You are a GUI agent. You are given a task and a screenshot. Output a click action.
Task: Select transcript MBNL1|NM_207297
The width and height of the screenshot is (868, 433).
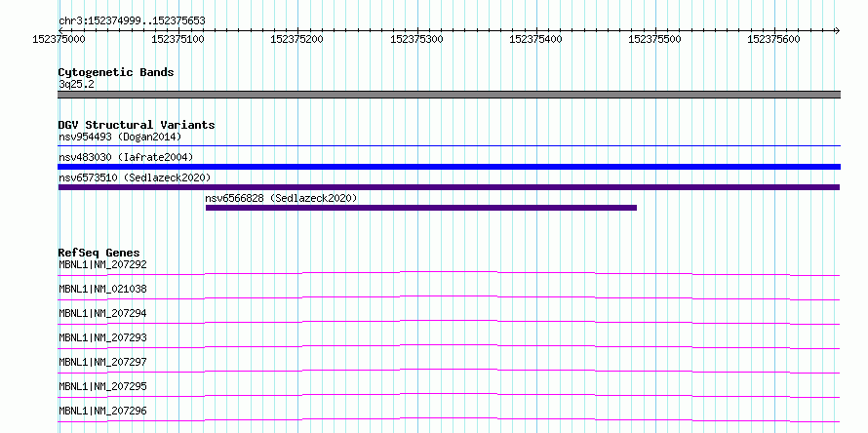[103, 362]
